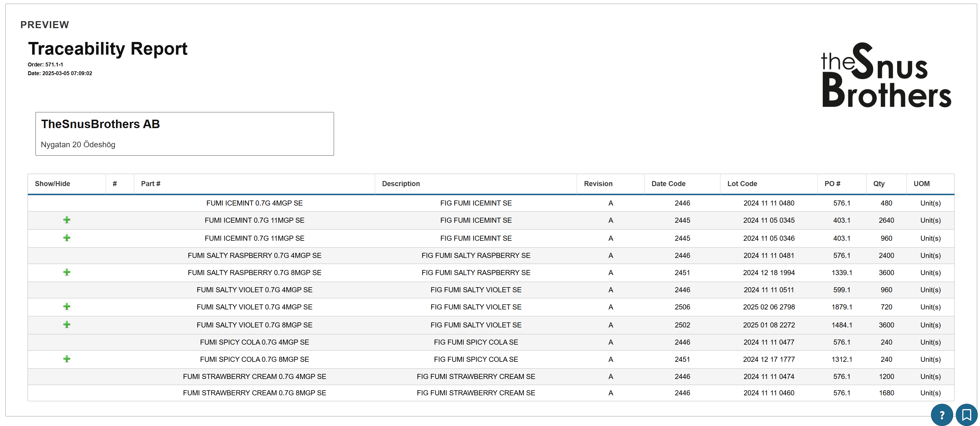Image resolution: width=980 pixels, height=426 pixels.
Task: Expand row with lot code 2024 11 05 0346
Action: coord(67,238)
